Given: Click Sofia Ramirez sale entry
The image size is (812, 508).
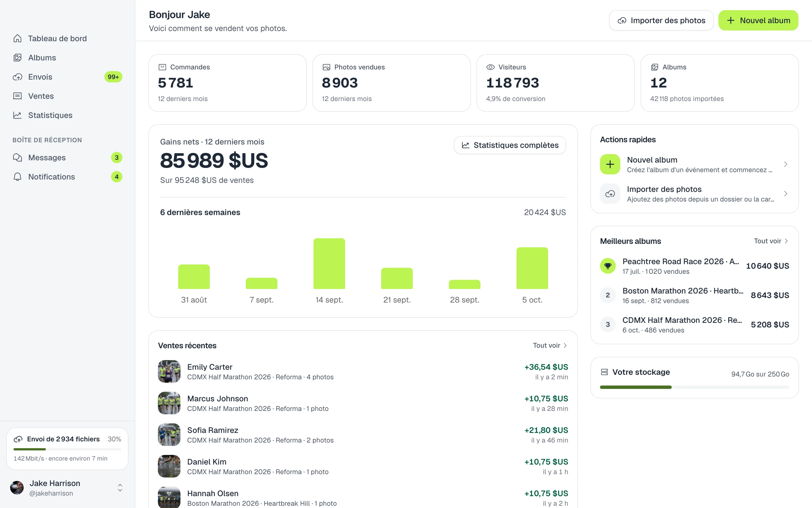Looking at the screenshot, I should click(x=363, y=435).
